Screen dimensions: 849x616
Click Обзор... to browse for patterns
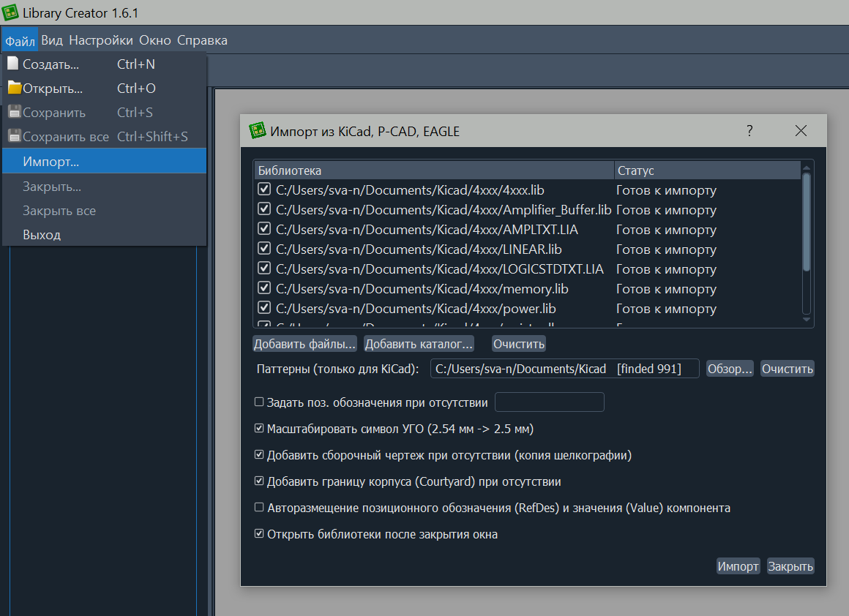pyautogui.click(x=730, y=369)
